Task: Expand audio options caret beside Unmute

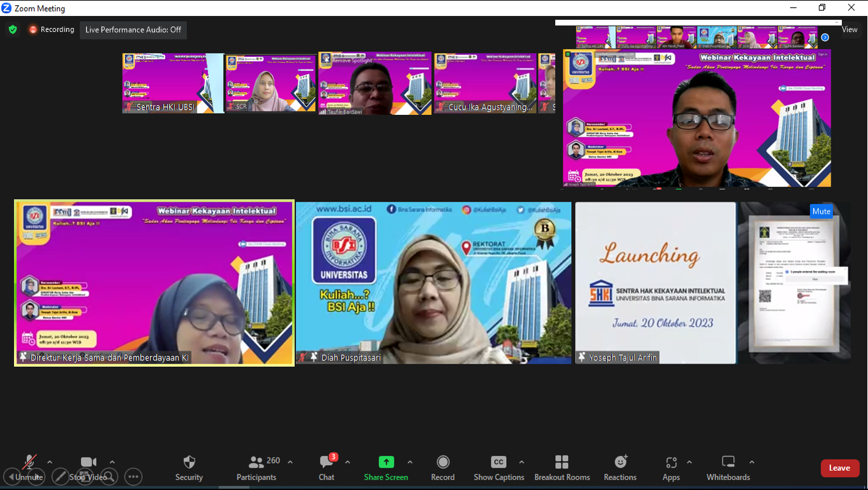Action: click(x=50, y=462)
